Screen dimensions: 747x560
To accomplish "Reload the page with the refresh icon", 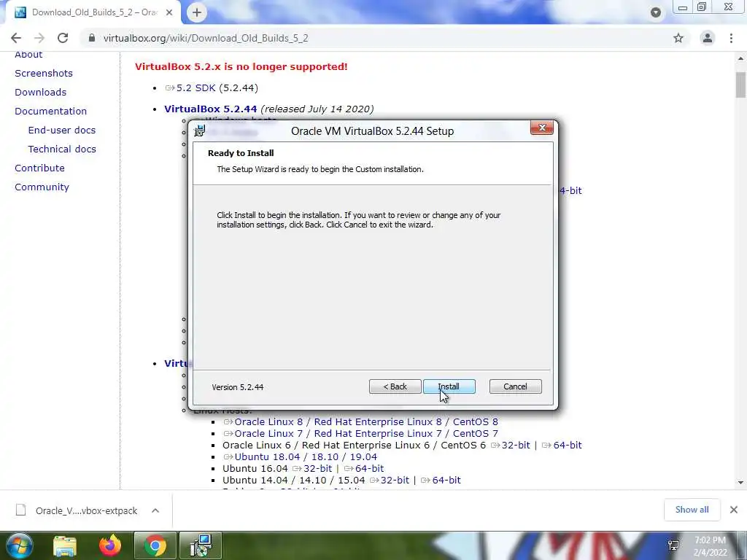I will pos(63,38).
